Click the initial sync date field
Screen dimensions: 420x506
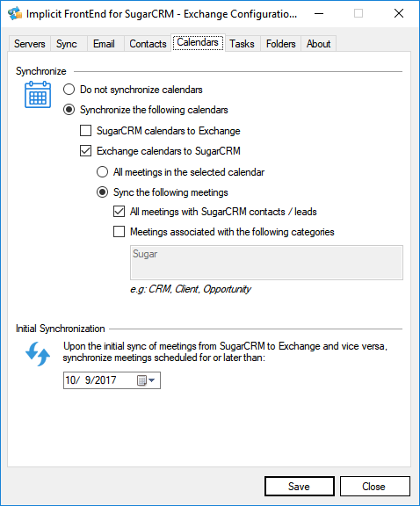[112, 380]
